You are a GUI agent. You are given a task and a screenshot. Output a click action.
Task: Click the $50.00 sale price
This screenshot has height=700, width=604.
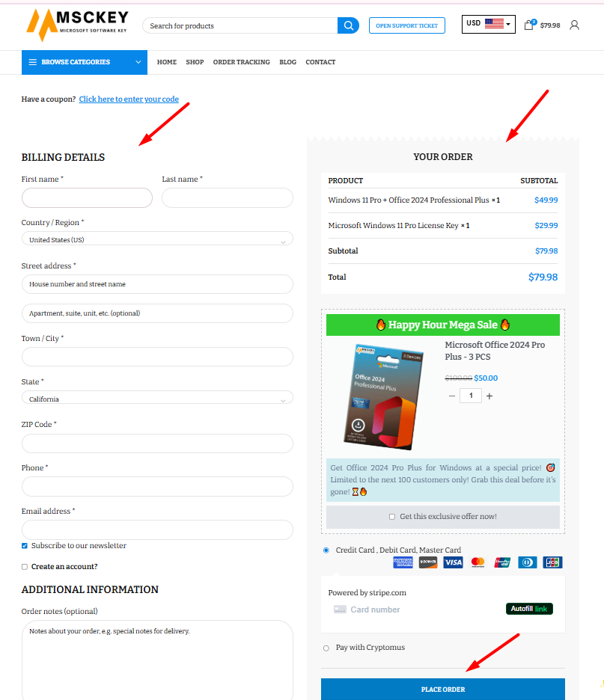click(486, 378)
